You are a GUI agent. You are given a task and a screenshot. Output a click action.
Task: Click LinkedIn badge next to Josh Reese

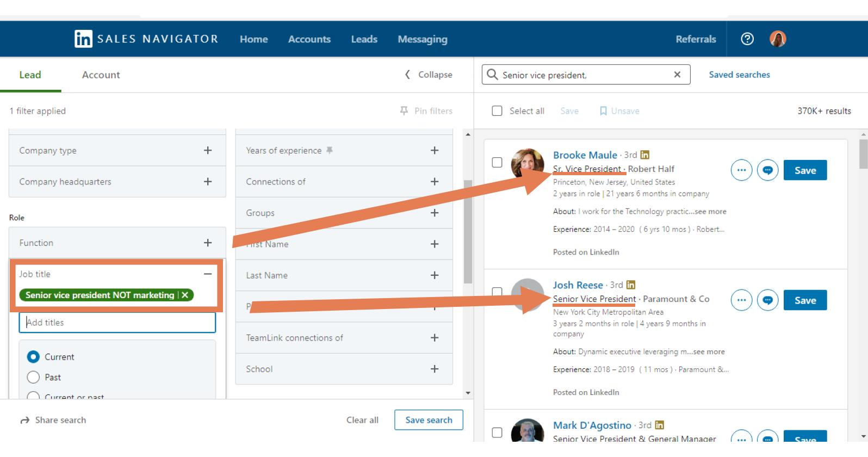(x=631, y=285)
